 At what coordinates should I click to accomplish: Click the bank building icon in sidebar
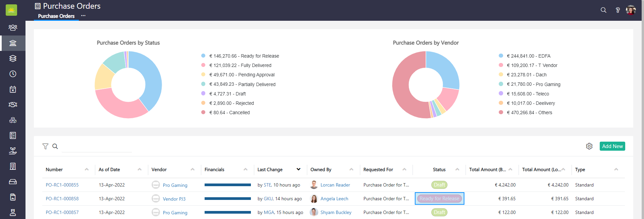13,43
